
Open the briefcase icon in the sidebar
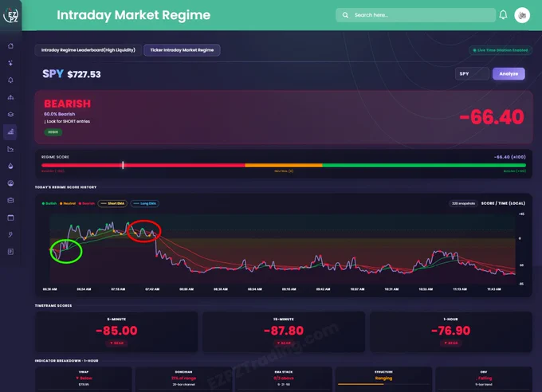click(x=10, y=200)
